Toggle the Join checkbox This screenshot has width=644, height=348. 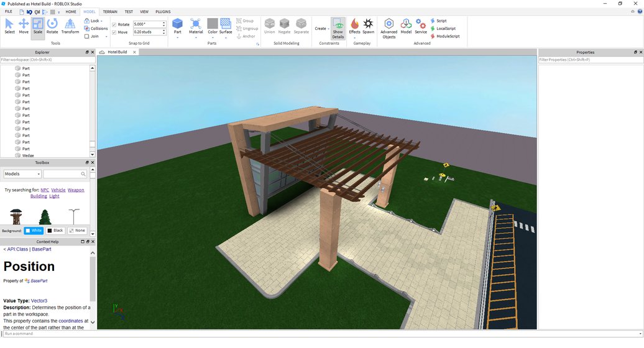[x=86, y=36]
